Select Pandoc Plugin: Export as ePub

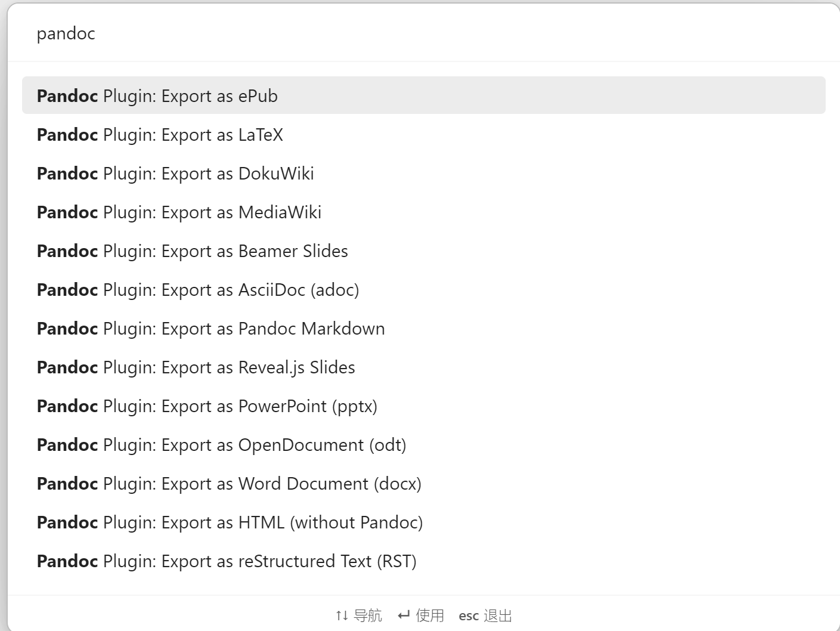(x=157, y=95)
